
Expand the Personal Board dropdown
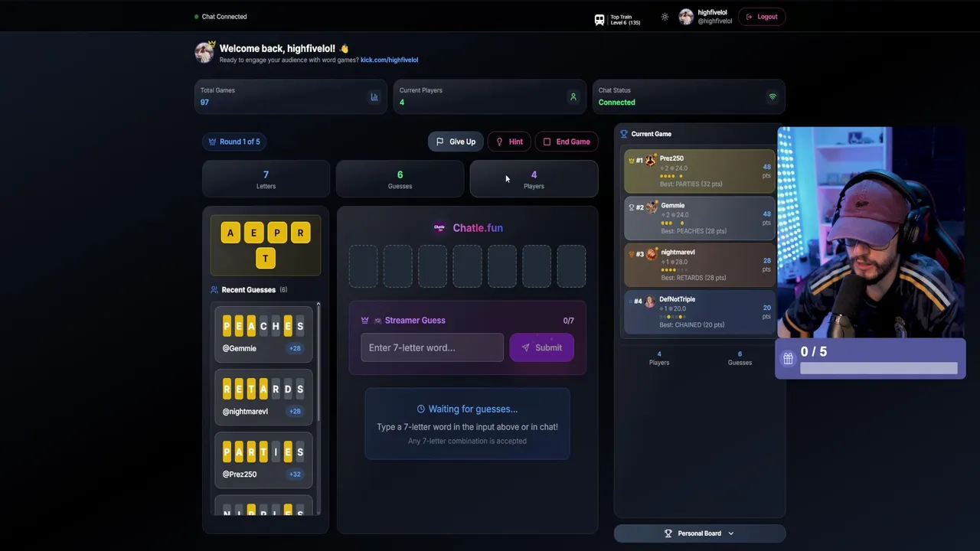[700, 533]
